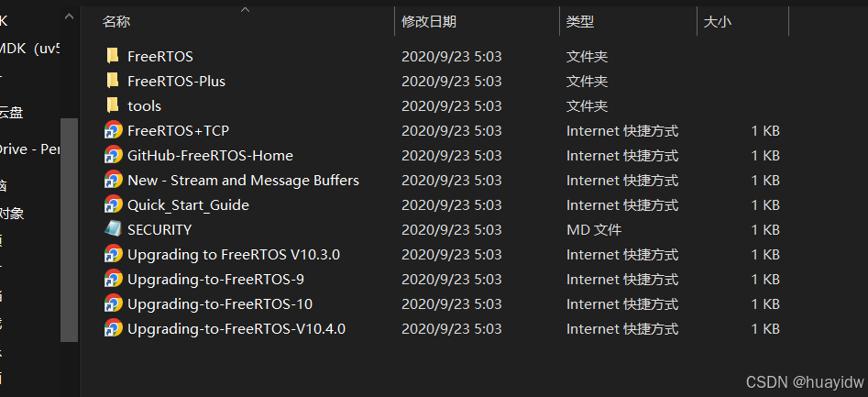The height and width of the screenshot is (397, 868).
Task: Select the Upgrading-to-FreeRTOS-9 file name
Action: pyautogui.click(x=215, y=280)
